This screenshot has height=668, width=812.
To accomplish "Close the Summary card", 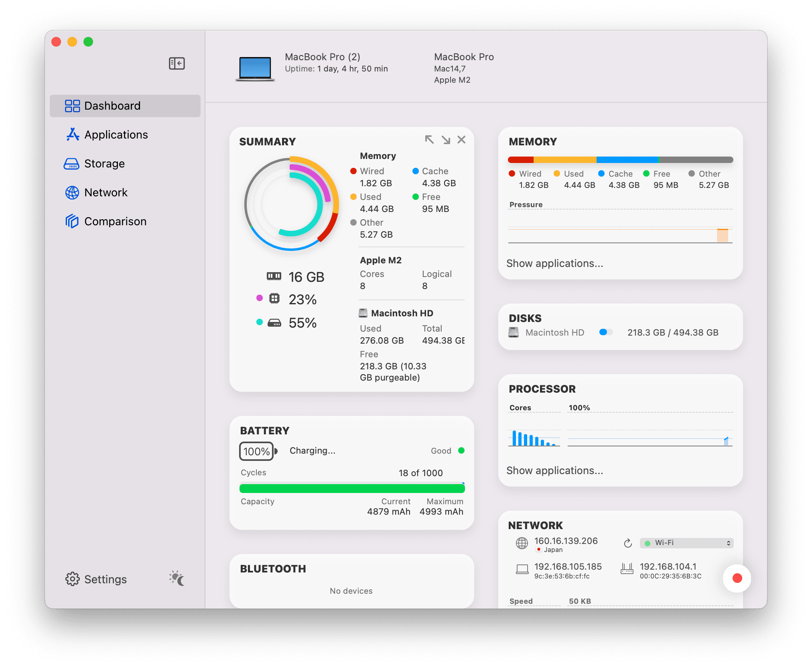I will pyautogui.click(x=461, y=139).
